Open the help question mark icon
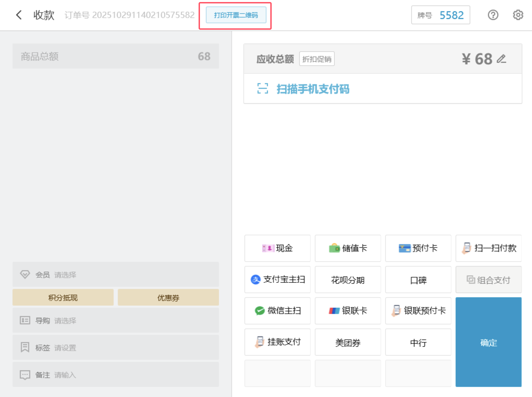Image resolution: width=532 pixels, height=397 pixels. (493, 15)
